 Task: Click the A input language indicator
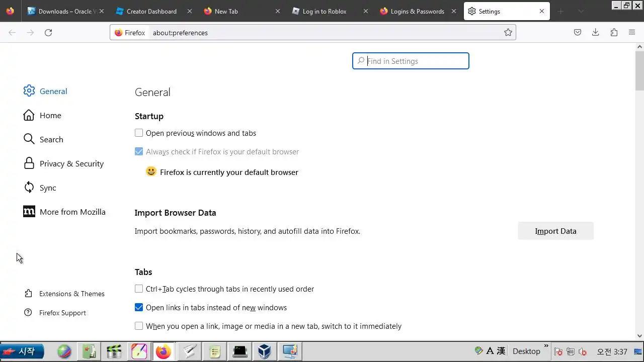(x=490, y=351)
